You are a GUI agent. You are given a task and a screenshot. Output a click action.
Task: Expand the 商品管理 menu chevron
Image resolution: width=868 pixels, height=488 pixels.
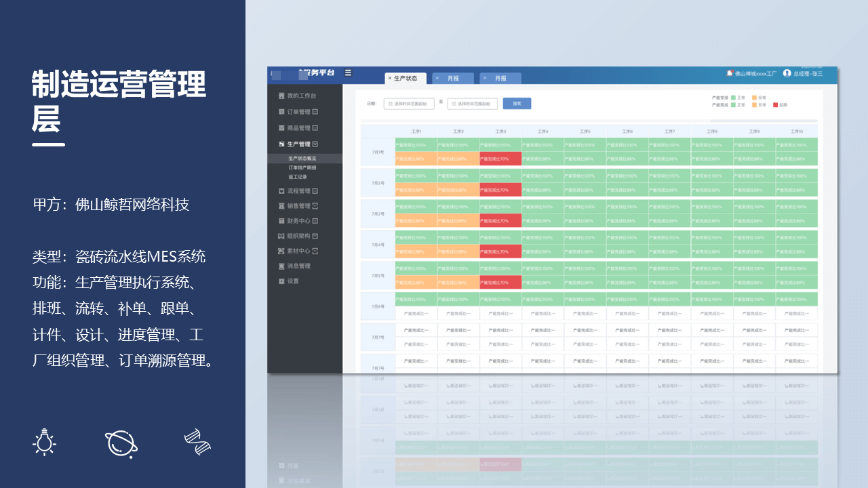click(x=315, y=128)
